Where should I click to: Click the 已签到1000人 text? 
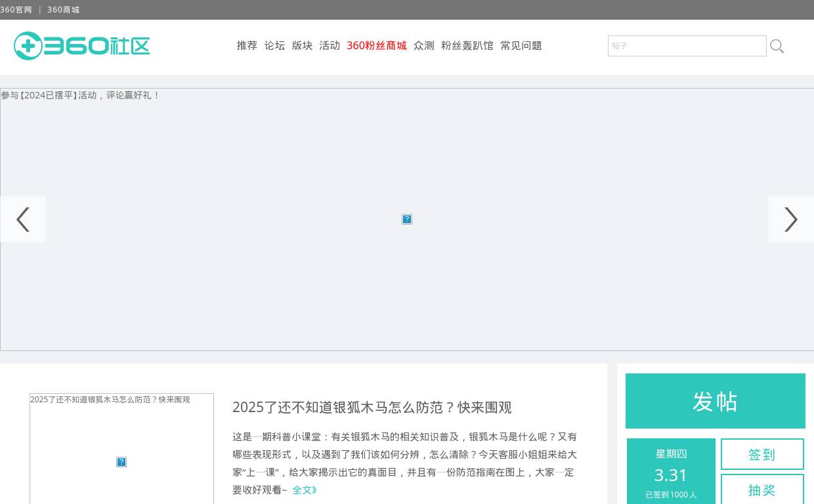[671, 495]
